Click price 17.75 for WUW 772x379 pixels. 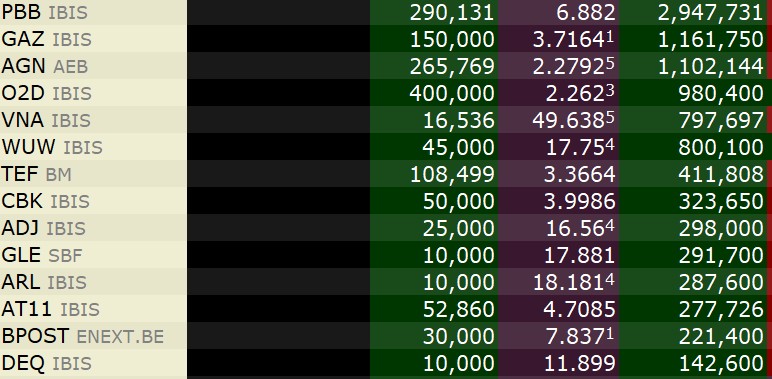pos(580,148)
